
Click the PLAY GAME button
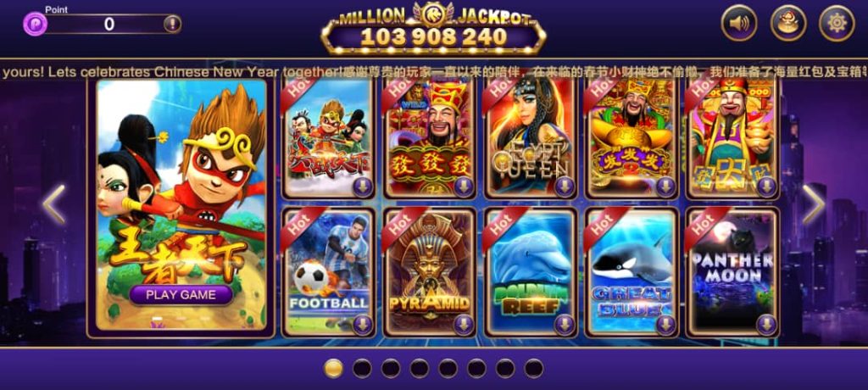pyautogui.click(x=181, y=295)
